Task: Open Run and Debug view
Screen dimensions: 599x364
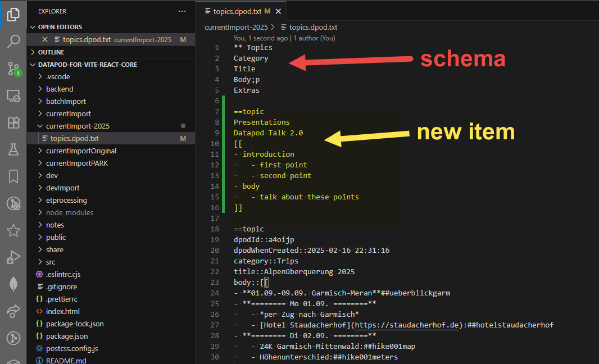Action: point(13,258)
